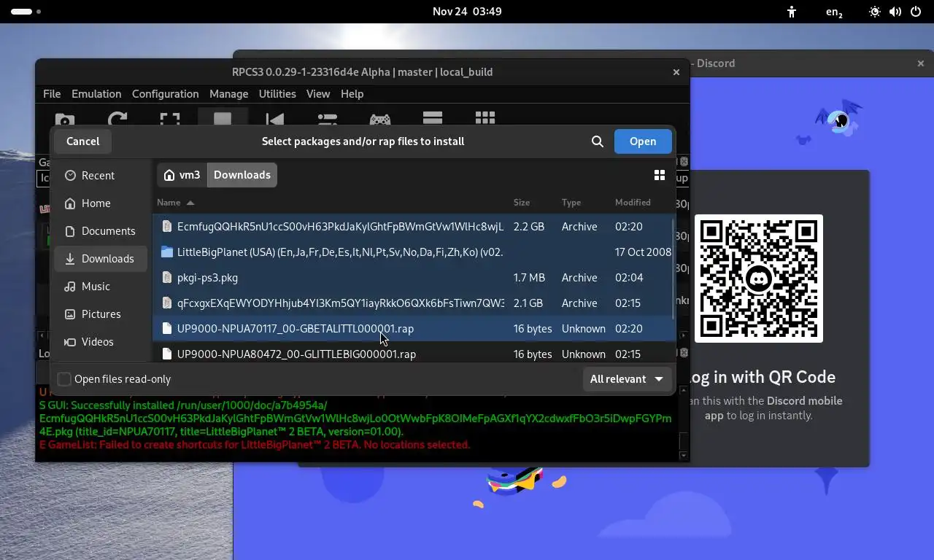Select Downloads in the sidebar

pyautogui.click(x=99, y=259)
